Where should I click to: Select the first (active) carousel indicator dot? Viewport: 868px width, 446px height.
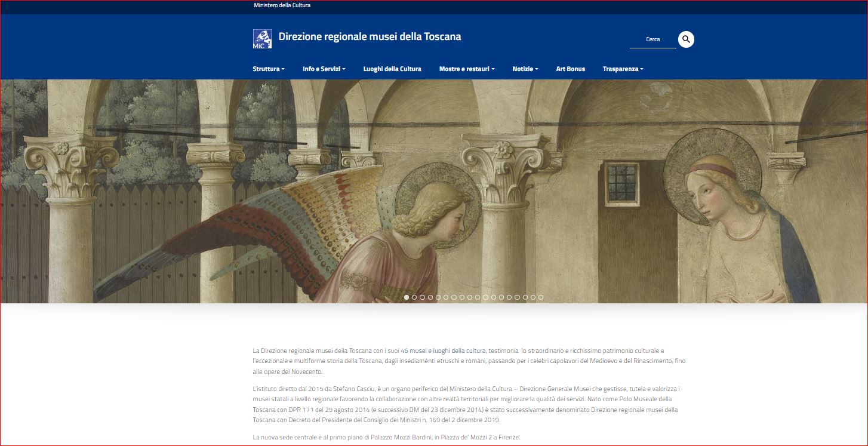click(x=407, y=297)
